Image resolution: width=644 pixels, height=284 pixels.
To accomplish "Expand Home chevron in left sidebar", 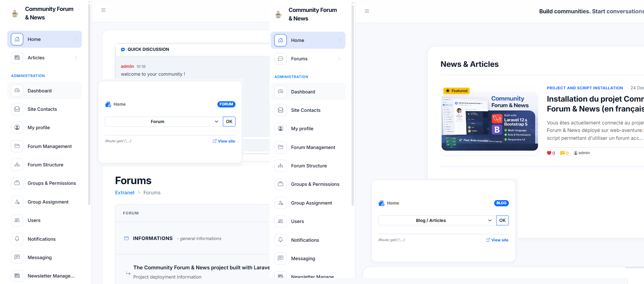I will (76, 39).
